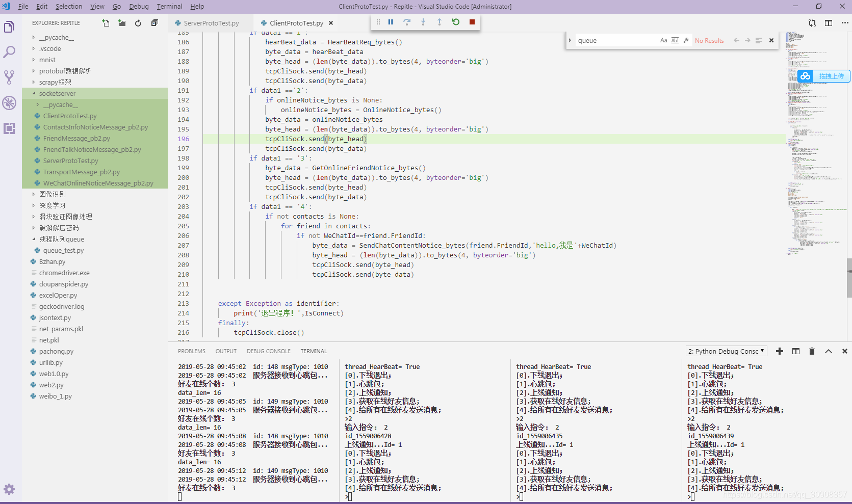Kill the active terminal
The height and width of the screenshot is (504, 852).
[x=812, y=351]
